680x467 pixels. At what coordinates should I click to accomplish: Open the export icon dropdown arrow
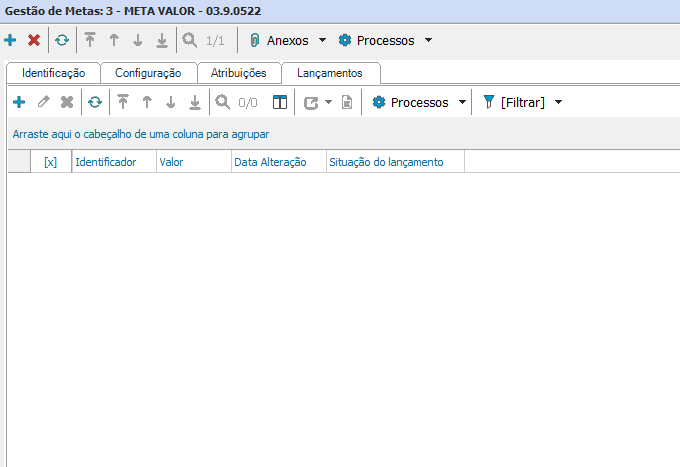coord(328,102)
